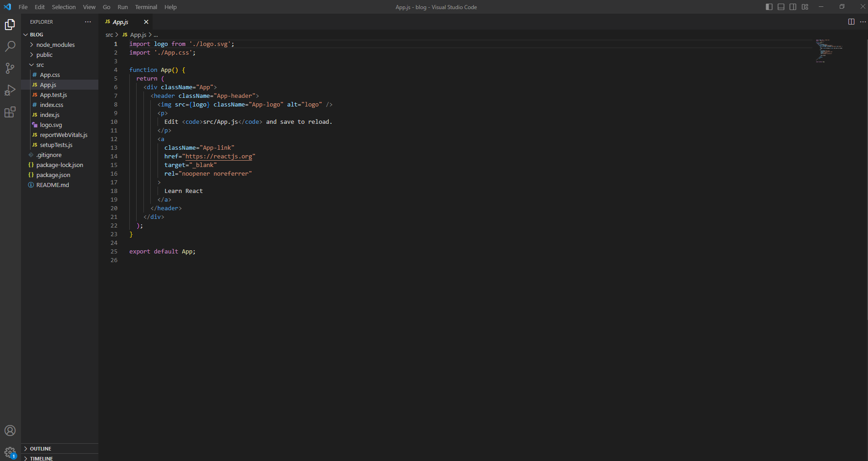Close the App.js editor tab
Image resolution: width=868 pixels, height=461 pixels.
[146, 22]
